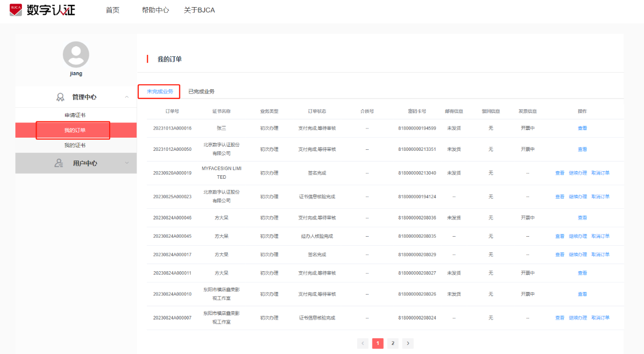Click 查看 for order 20230824A000011
This screenshot has height=354, width=644.
click(582, 273)
